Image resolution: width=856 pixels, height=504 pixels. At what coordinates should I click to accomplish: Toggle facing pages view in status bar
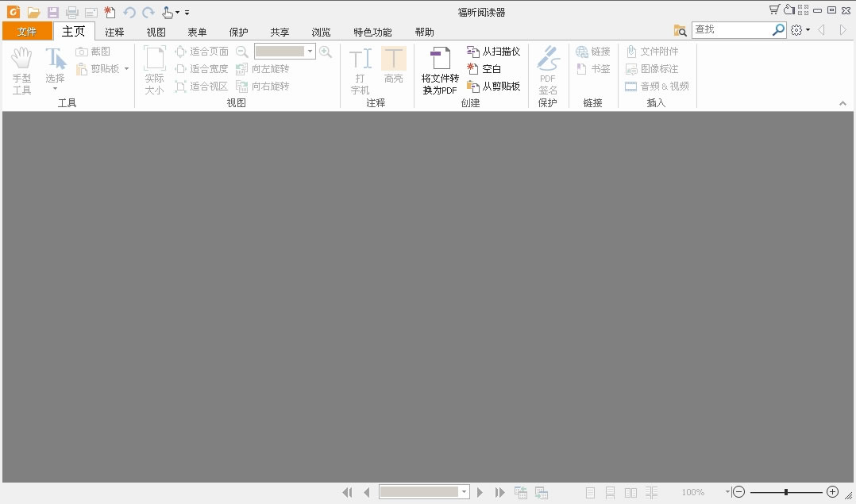[x=630, y=493]
